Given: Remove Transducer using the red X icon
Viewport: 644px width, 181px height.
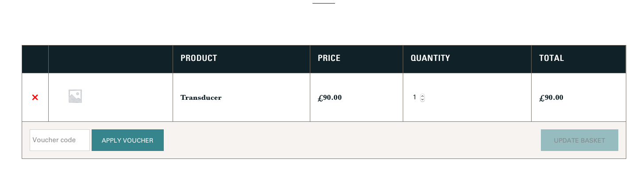Looking at the screenshot, I should click(35, 98).
